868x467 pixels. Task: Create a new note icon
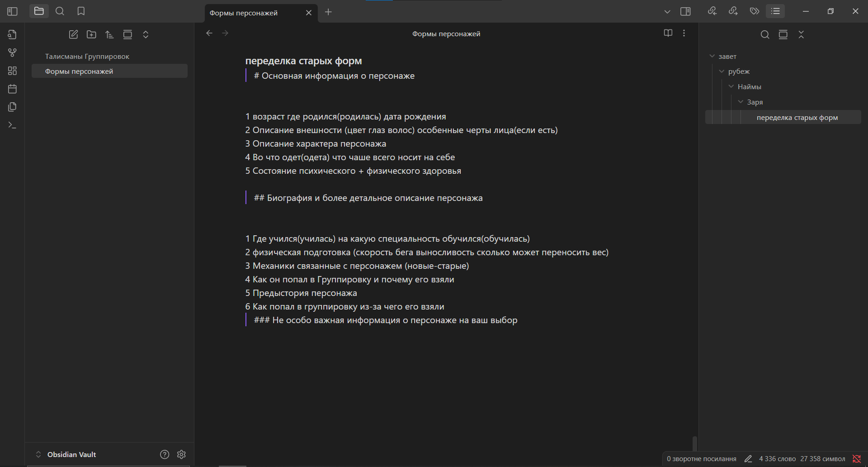tap(73, 34)
